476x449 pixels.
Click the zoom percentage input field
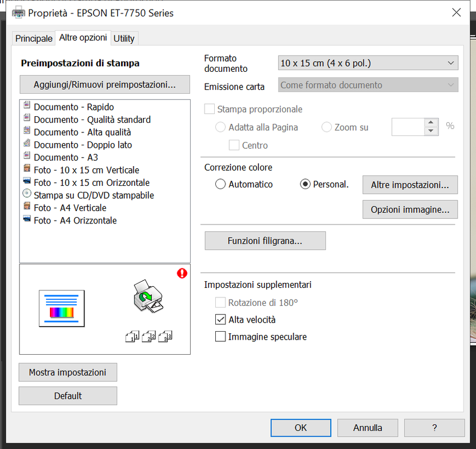(x=408, y=127)
